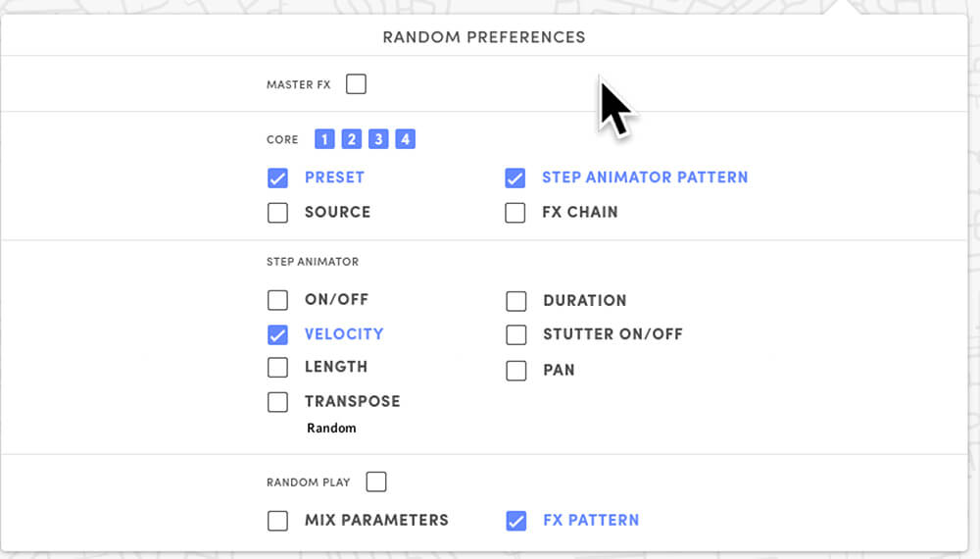This screenshot has height=559, width=980.
Task: Toggle Core 2 button
Action: point(351,139)
